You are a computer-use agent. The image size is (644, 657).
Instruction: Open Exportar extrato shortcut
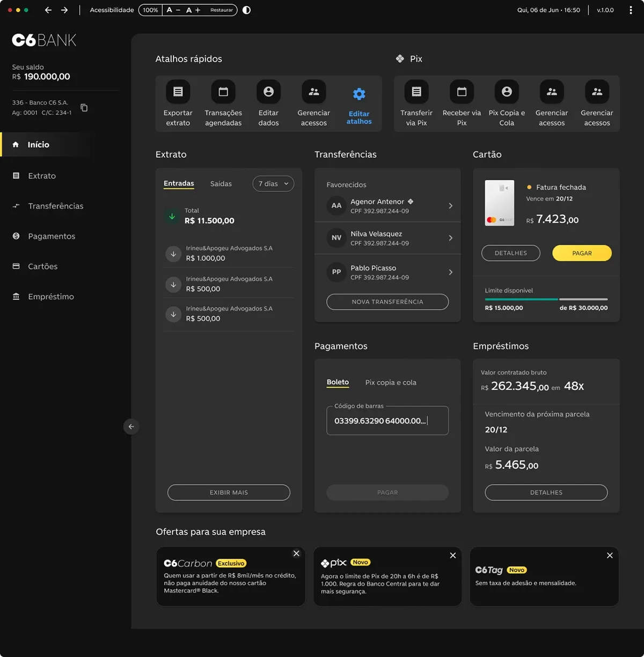178,104
